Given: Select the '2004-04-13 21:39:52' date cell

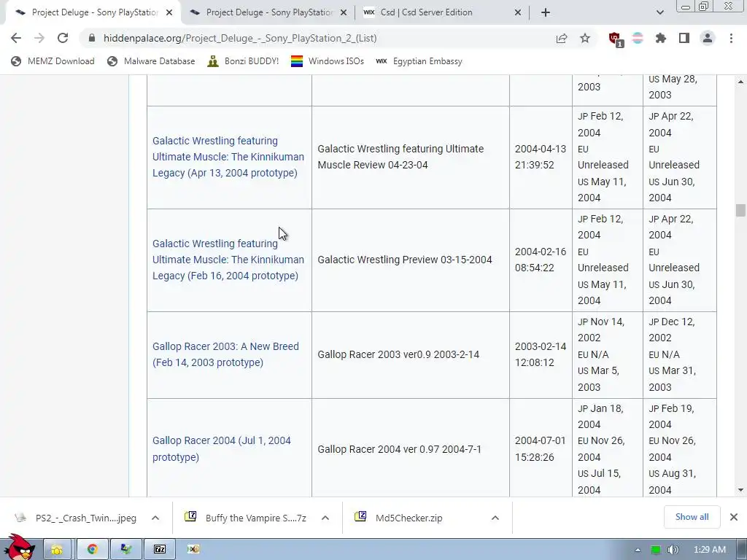Looking at the screenshot, I should click(x=541, y=157).
